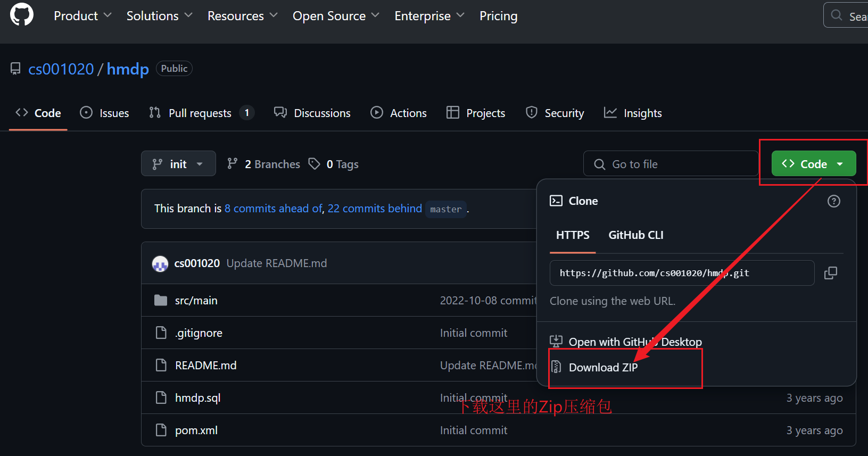Click the branch icon beside 2 Branches

232,164
